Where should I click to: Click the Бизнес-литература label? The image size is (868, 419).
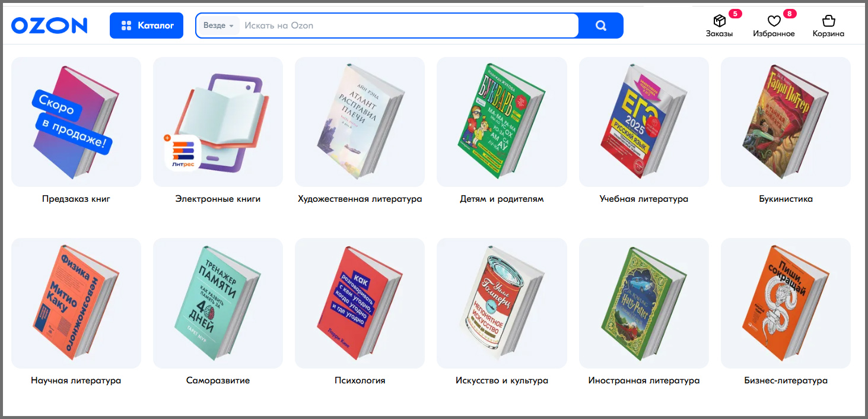point(786,380)
